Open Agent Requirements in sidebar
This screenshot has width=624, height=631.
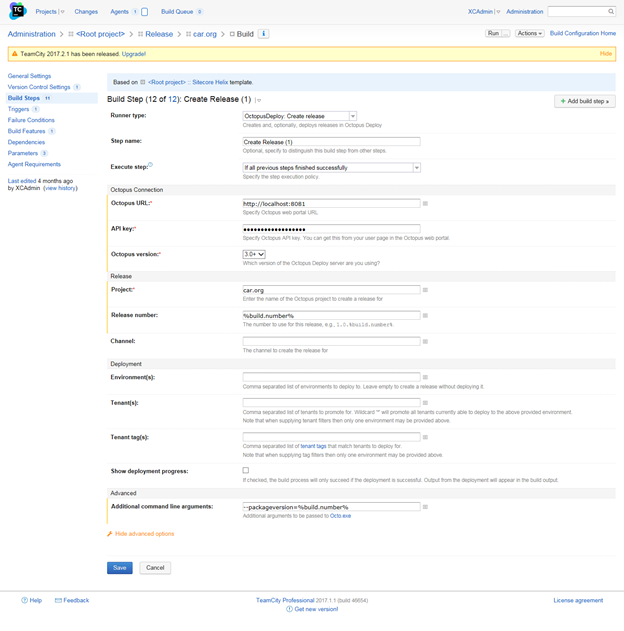click(34, 164)
